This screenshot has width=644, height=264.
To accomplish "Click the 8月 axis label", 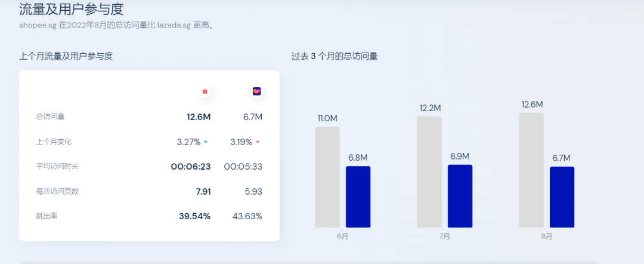I will click(547, 237).
